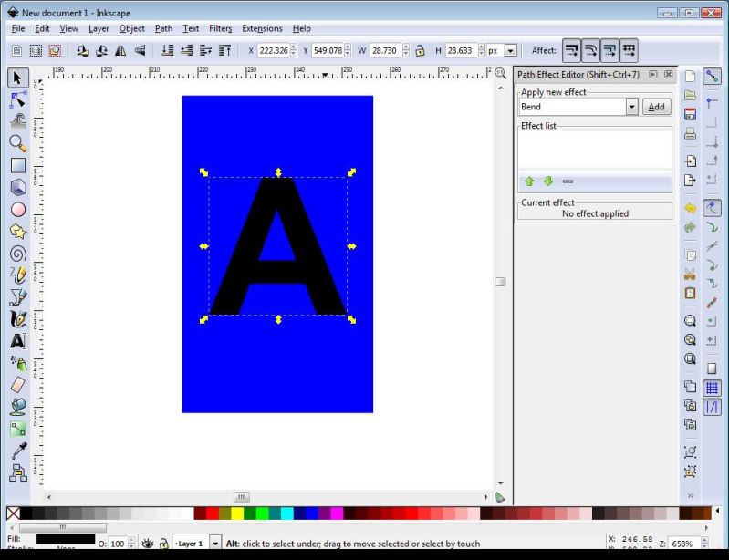Toggle enable snapping button
The height and width of the screenshot is (560, 729).
(x=712, y=77)
